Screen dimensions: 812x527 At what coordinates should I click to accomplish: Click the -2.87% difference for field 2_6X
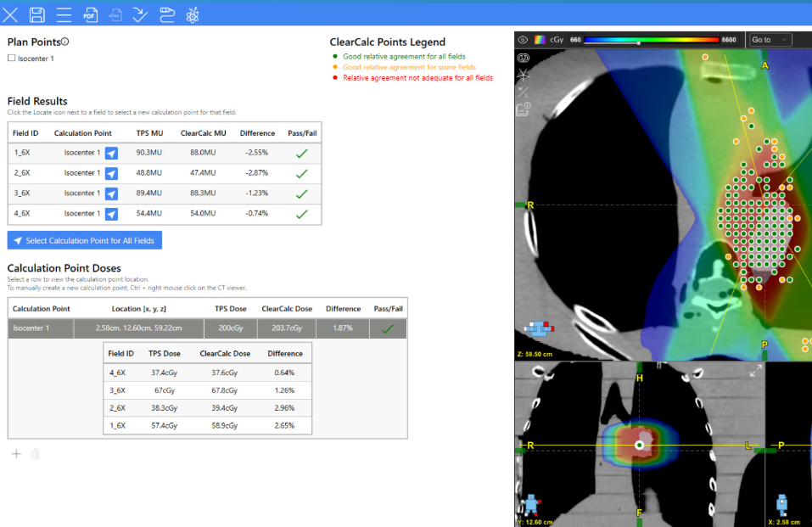tap(257, 173)
